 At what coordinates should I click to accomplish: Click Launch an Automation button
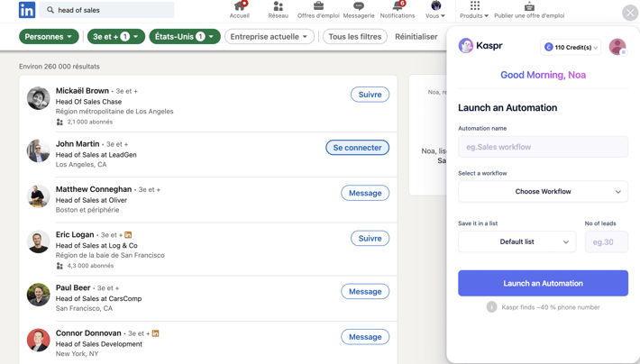tap(543, 283)
